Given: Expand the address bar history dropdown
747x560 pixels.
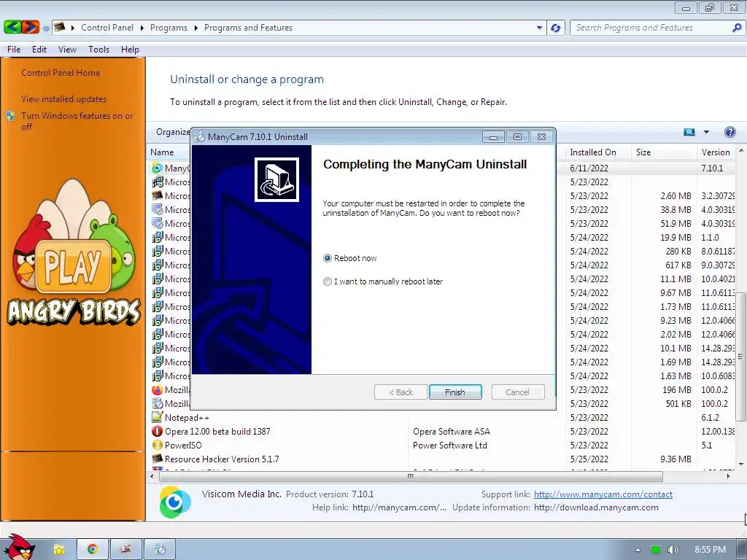Looking at the screenshot, I should point(539,28).
